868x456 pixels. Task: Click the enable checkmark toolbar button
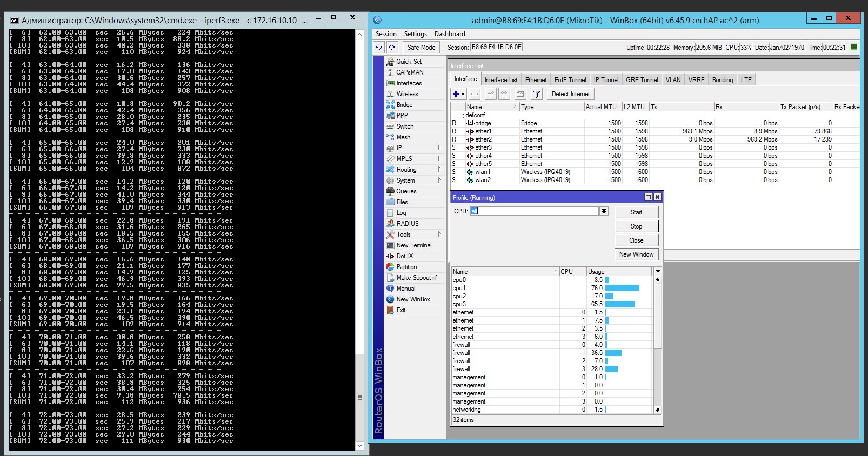coord(490,94)
